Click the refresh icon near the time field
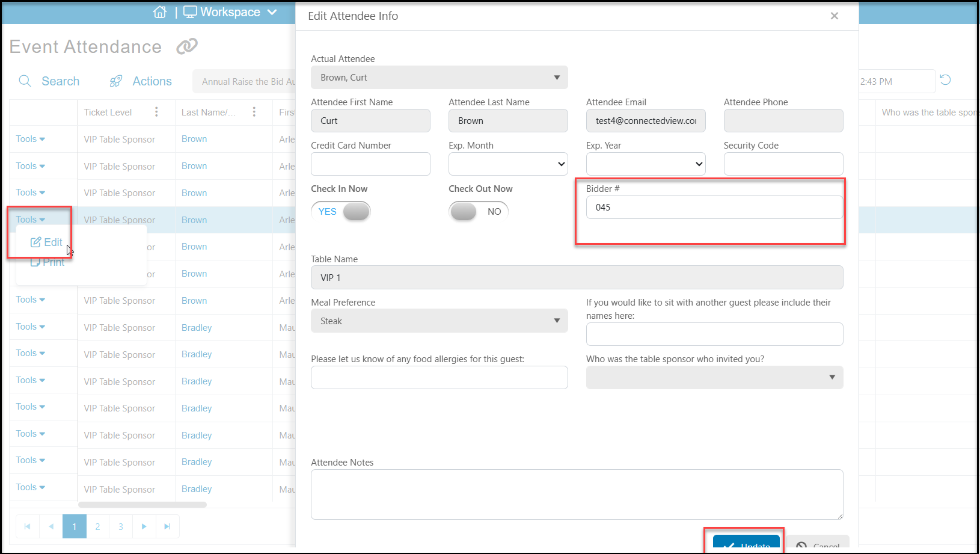Viewport: 980px width, 554px height. click(945, 80)
